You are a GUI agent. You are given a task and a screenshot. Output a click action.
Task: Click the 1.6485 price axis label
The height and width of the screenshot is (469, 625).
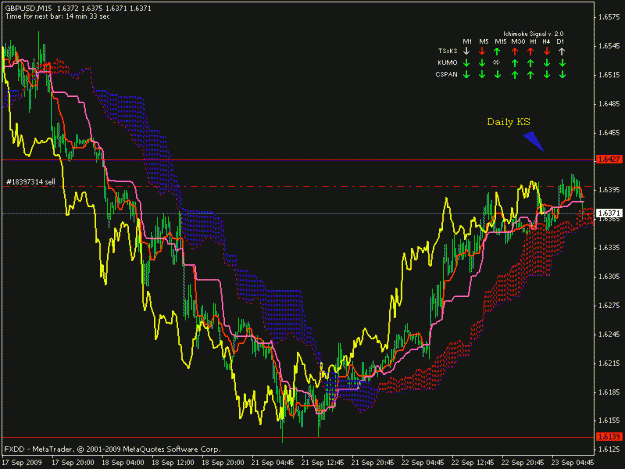pyautogui.click(x=609, y=104)
